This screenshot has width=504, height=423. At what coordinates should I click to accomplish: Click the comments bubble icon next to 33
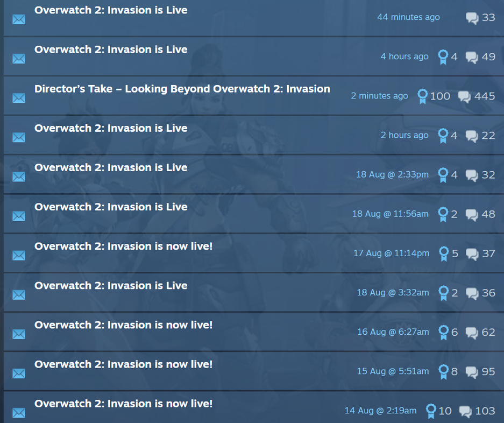(472, 18)
